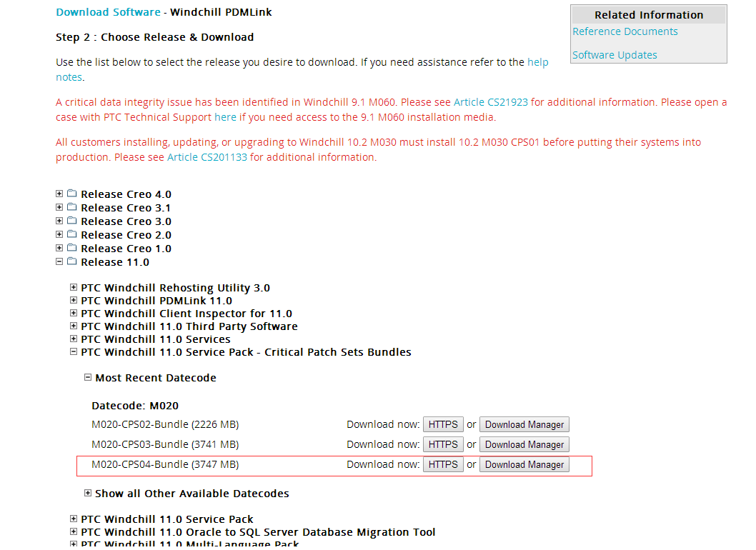Expand PTC Windchill PDMLink 11.0

pos(74,300)
